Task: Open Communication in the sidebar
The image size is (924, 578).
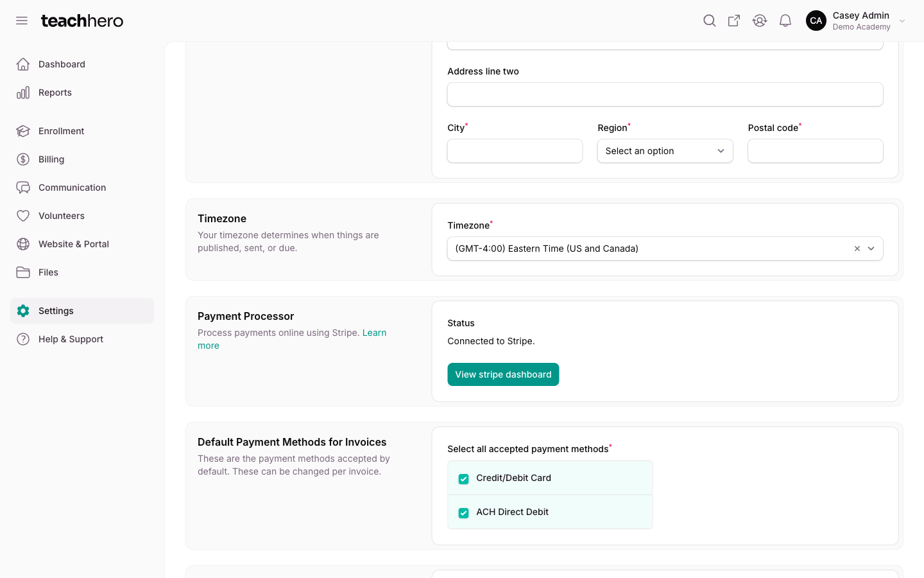Action: point(82,188)
